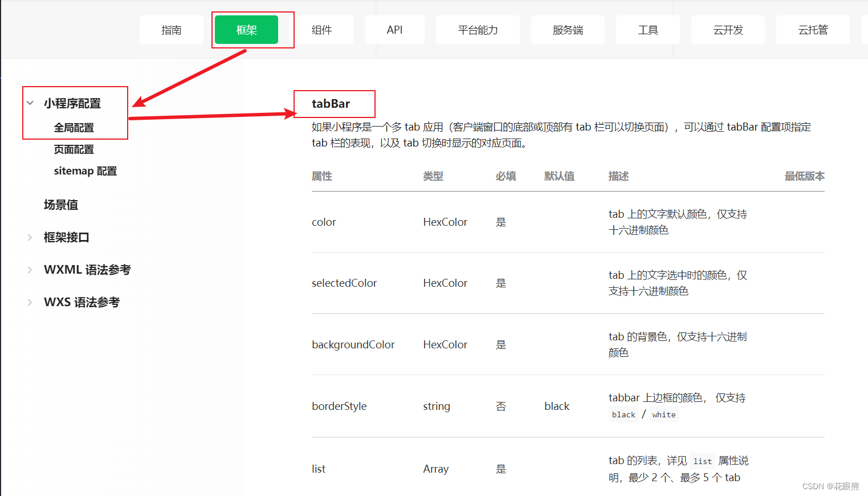Click the borderStyle property cell
The height and width of the screenshot is (496, 868).
tap(339, 406)
